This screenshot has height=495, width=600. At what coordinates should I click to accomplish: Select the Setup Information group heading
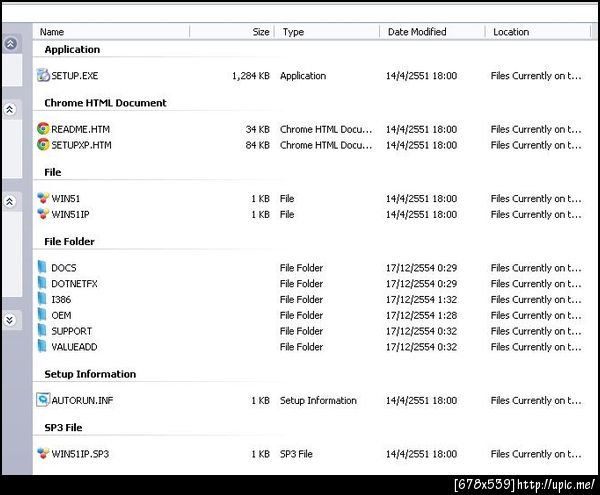pos(90,374)
